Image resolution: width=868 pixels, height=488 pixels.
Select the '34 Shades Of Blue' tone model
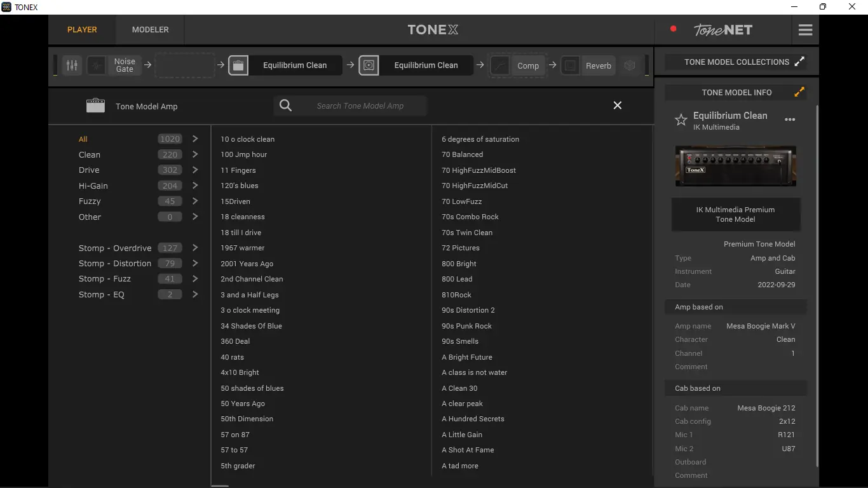251,326
